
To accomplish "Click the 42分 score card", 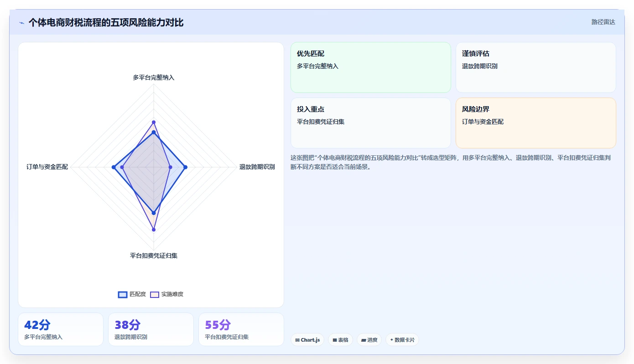I will point(61,329).
